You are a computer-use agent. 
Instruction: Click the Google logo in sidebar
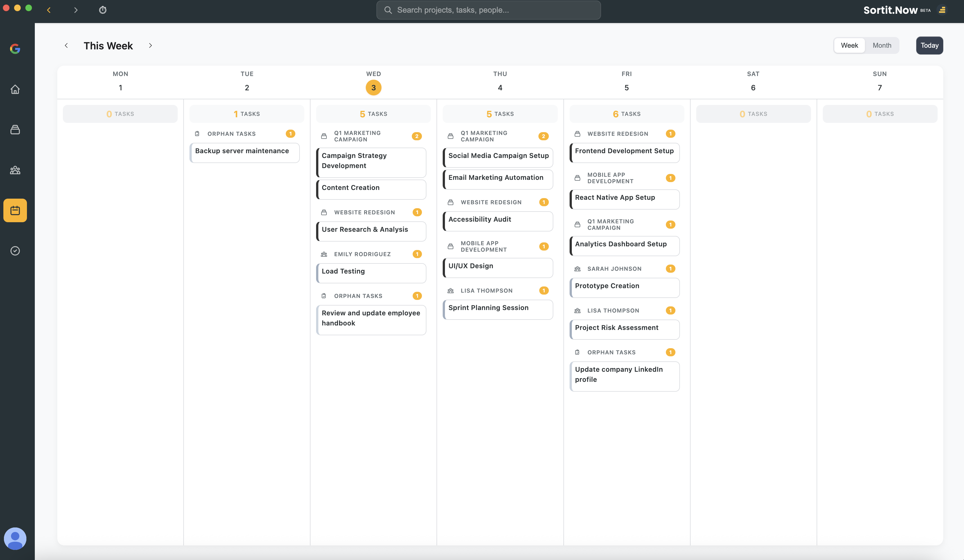15,49
